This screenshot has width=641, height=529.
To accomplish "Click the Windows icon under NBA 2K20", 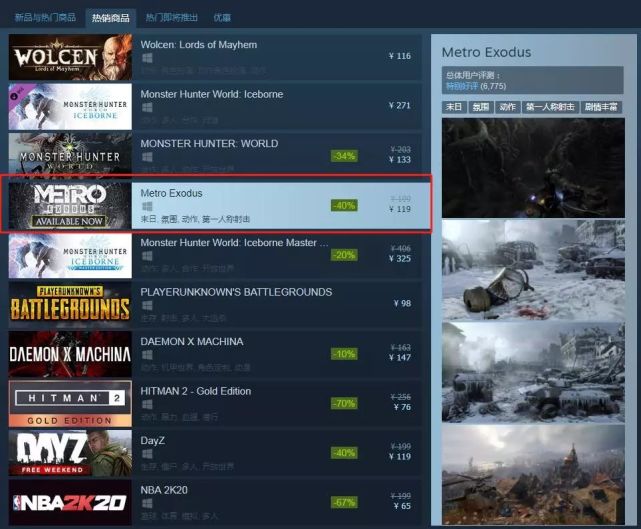I will [147, 503].
